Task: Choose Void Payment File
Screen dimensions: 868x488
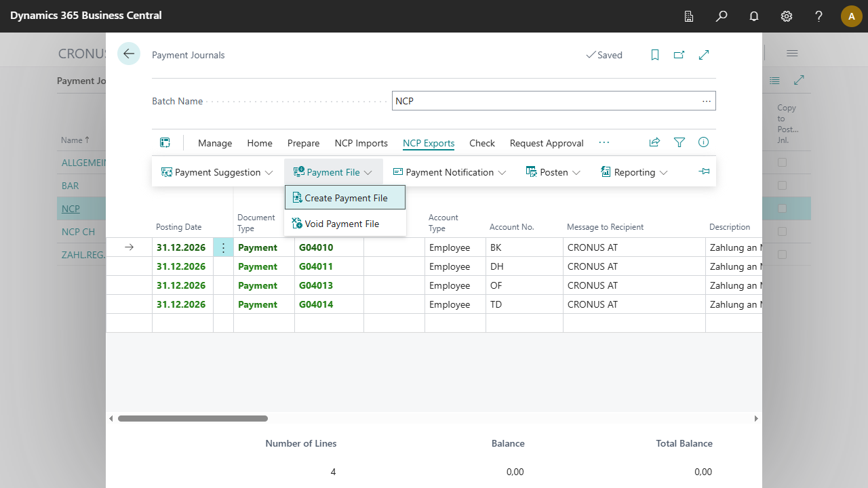Action: [345, 224]
